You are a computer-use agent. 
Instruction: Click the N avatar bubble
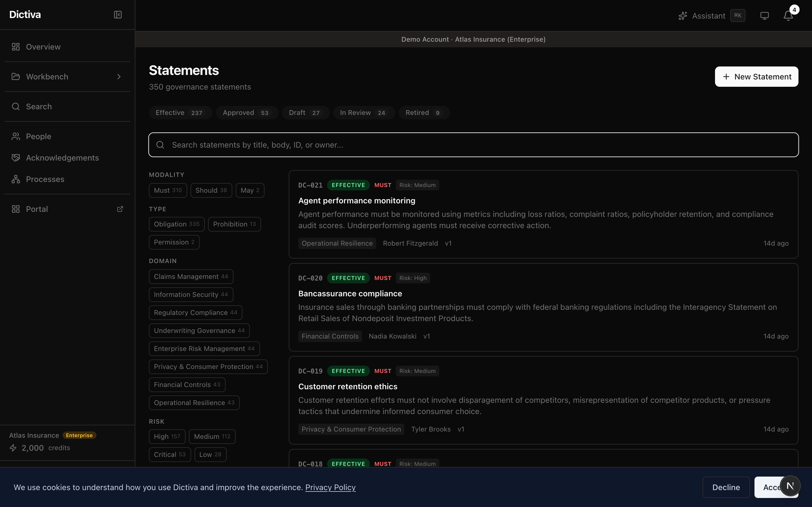(790, 486)
